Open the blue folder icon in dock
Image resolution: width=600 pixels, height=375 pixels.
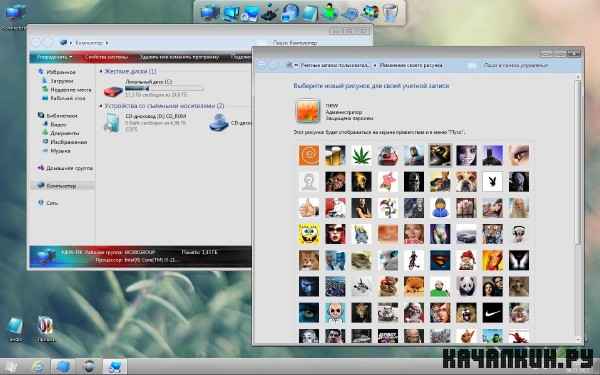pyautogui.click(x=310, y=14)
